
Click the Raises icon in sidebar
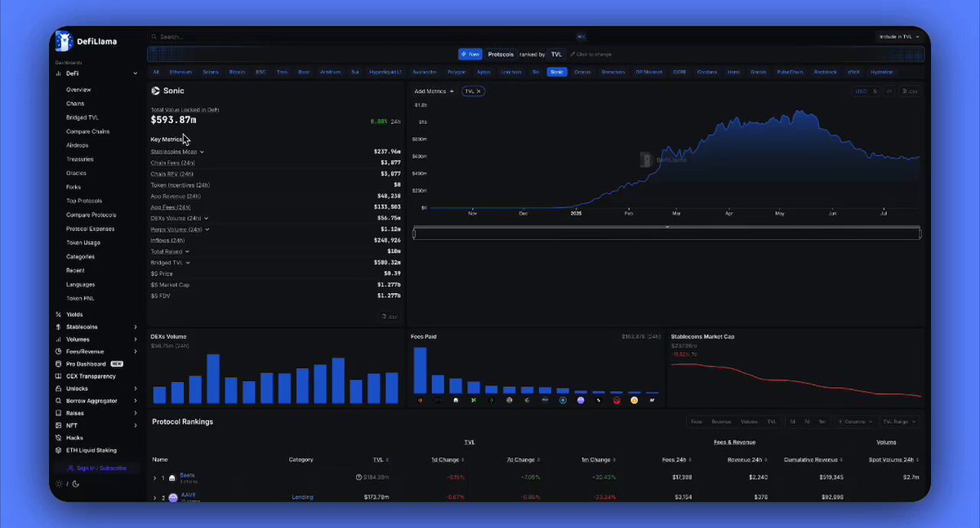pos(58,413)
